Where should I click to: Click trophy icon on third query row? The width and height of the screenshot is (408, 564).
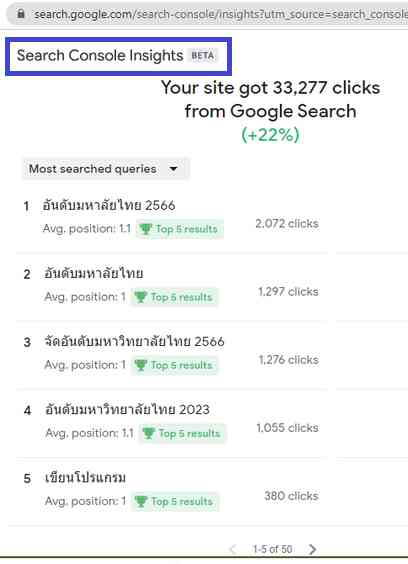pyautogui.click(x=141, y=365)
